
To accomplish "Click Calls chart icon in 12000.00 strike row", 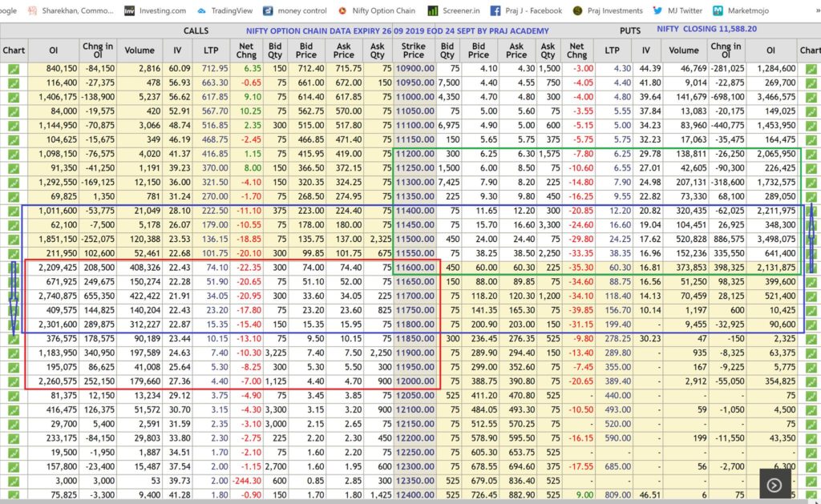I will [x=14, y=381].
